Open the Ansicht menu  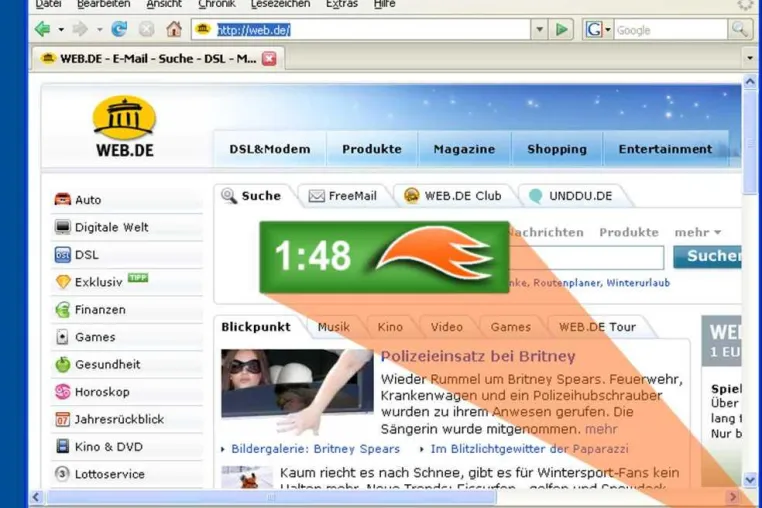[164, 4]
